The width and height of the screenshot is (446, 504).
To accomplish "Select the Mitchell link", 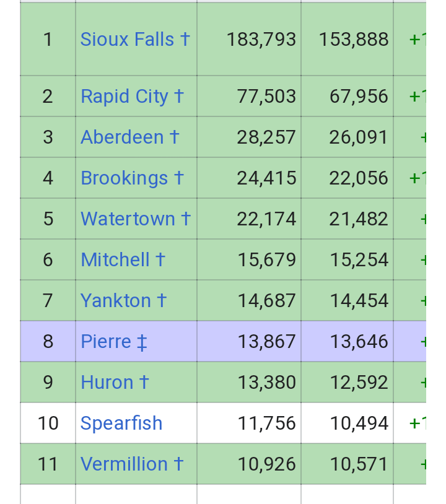I will coord(115,260).
